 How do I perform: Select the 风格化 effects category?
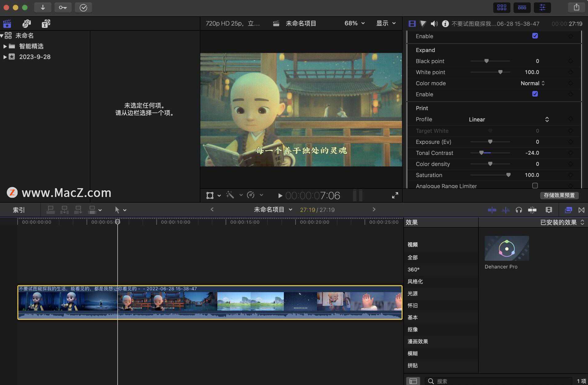click(x=415, y=281)
